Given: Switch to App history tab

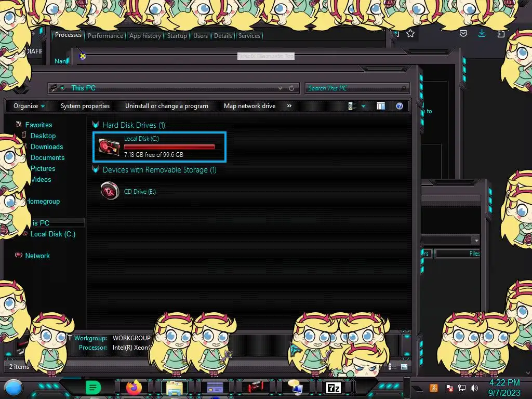Looking at the screenshot, I should click(145, 36).
